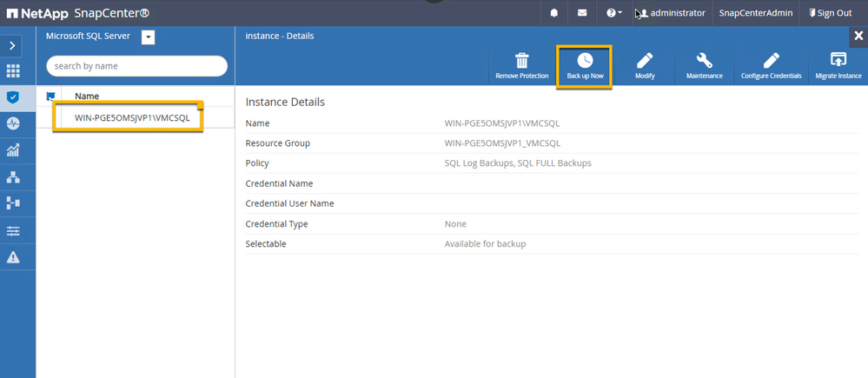Open the Dashboard grid icon in sidebar
The height and width of the screenshot is (378, 868).
[13, 71]
